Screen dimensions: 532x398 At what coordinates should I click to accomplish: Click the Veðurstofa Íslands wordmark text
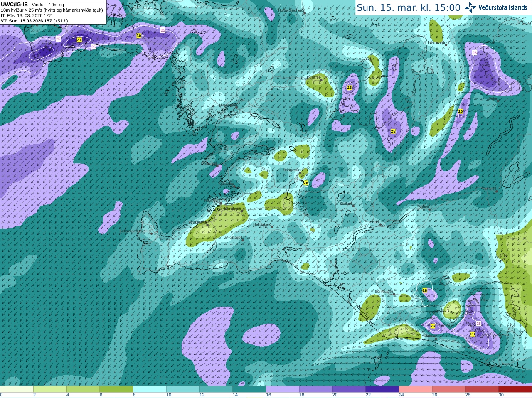[503, 7]
